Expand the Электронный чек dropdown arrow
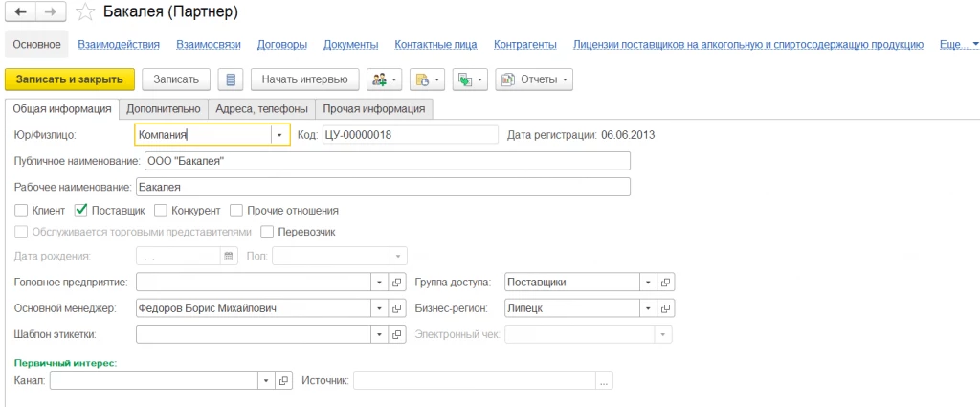The width and height of the screenshot is (980, 407). [663, 334]
